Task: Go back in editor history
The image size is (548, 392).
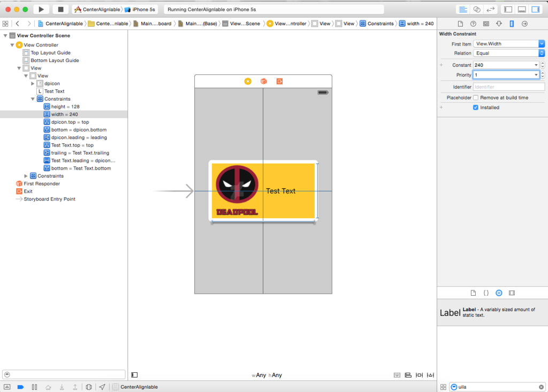Action: click(x=18, y=24)
